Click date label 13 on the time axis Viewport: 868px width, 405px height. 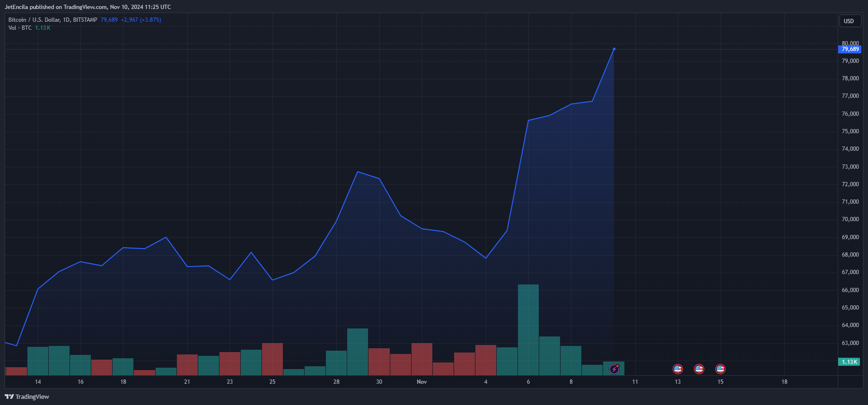point(678,382)
